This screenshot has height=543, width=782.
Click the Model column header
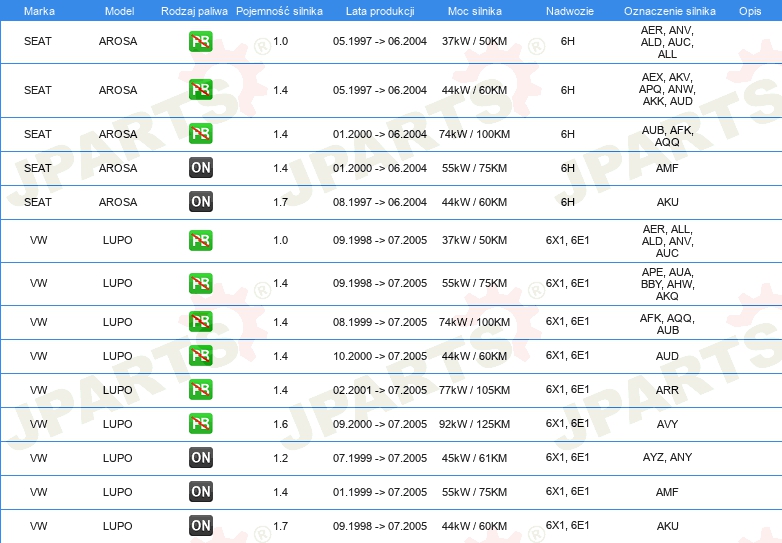pyautogui.click(x=119, y=11)
